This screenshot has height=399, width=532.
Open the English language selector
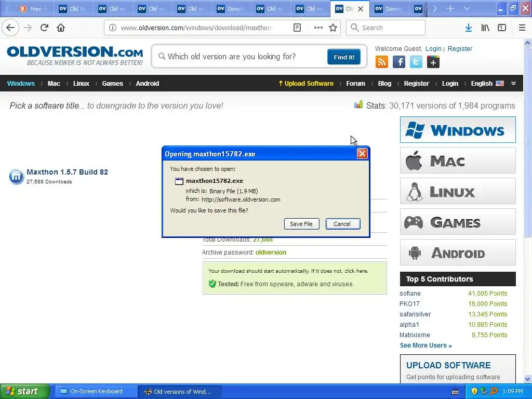click(487, 84)
